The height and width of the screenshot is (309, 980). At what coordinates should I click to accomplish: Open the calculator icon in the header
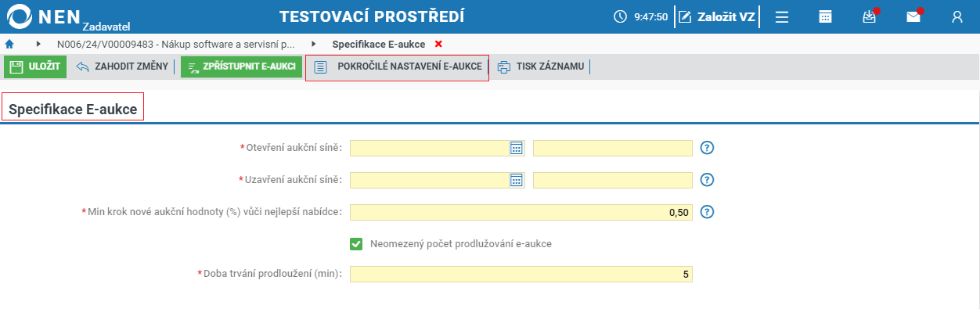click(x=825, y=16)
